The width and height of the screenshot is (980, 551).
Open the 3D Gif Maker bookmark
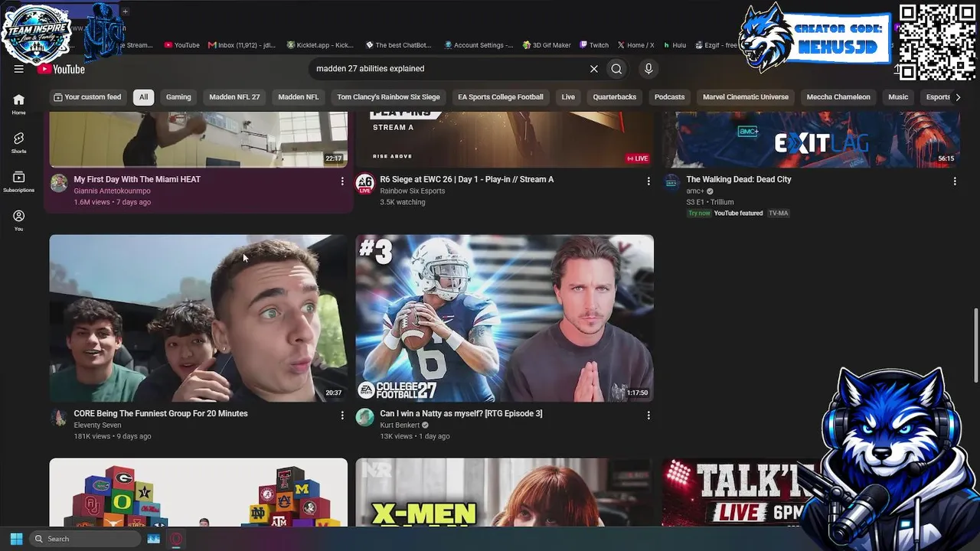coord(547,45)
